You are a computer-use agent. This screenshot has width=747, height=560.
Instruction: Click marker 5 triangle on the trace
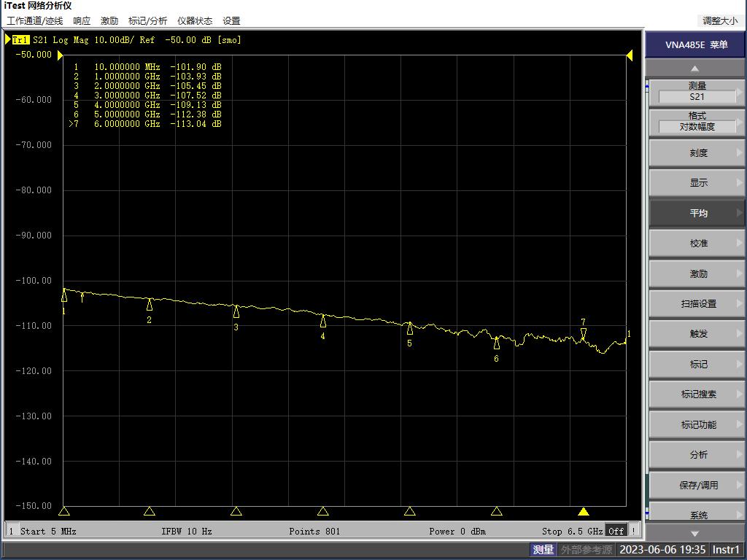[x=409, y=329]
